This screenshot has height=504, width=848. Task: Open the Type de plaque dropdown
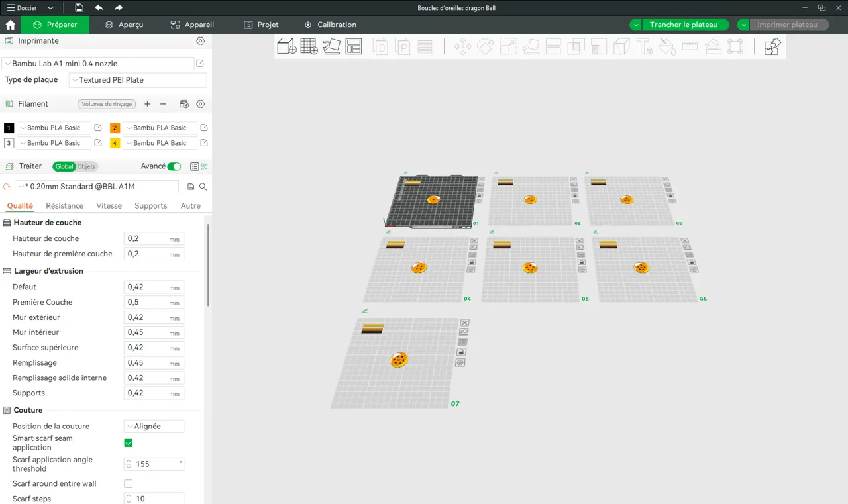(x=138, y=80)
